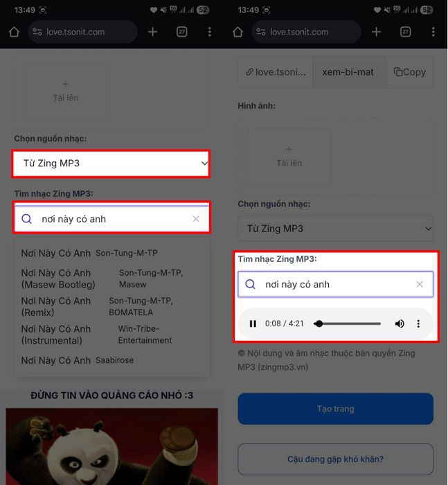Click the right search field with nơi này có anh
Image resolution: width=448 pixels, height=485 pixels.
click(x=335, y=284)
